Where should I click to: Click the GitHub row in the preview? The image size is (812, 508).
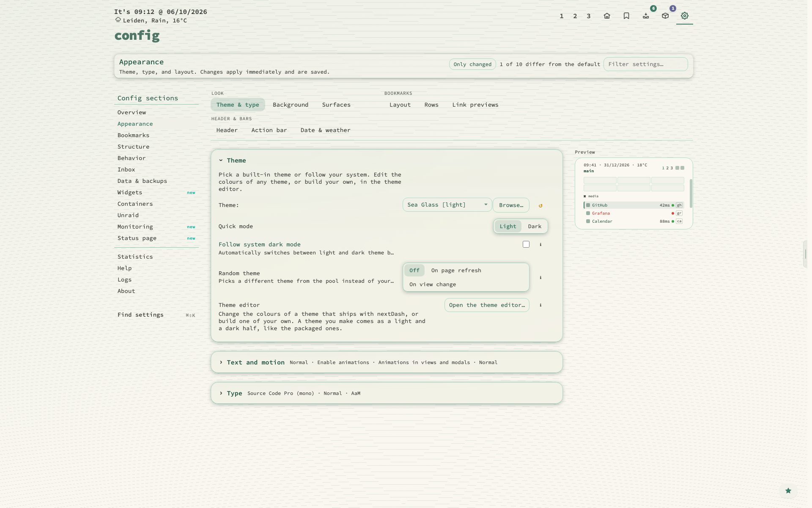click(x=634, y=205)
